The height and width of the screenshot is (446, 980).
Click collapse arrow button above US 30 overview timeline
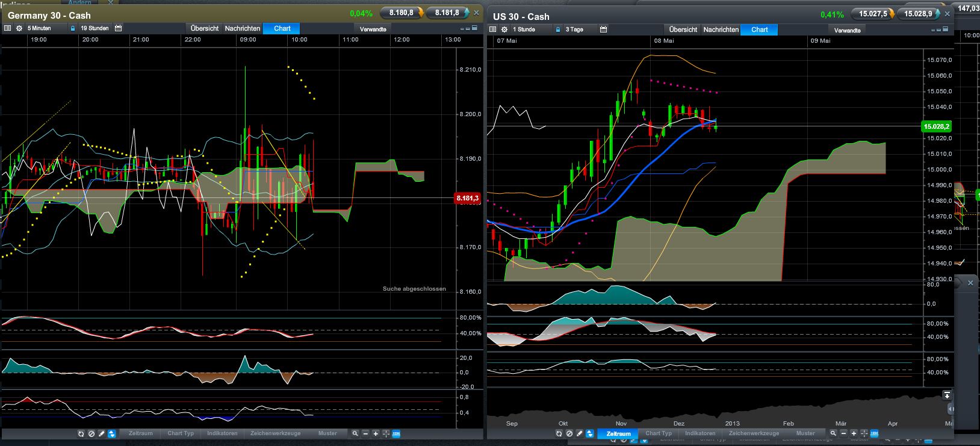click(x=947, y=395)
